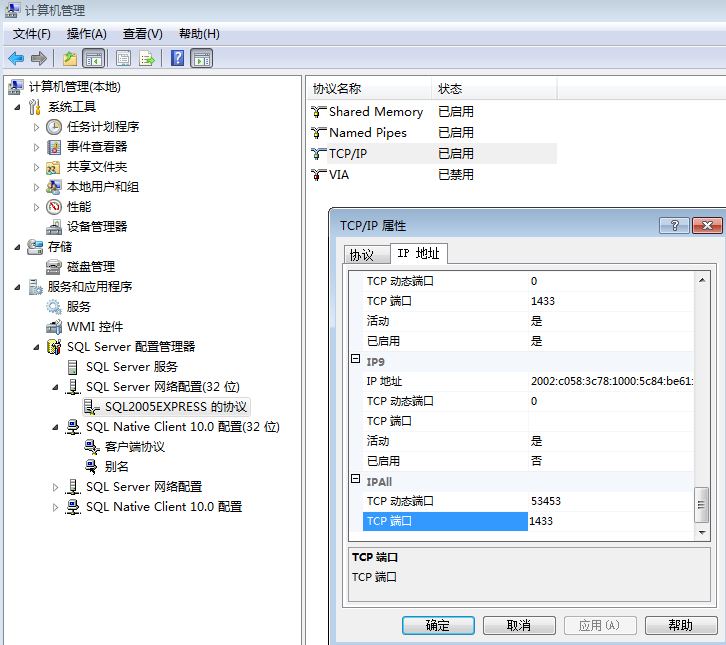Click the Forward arrow toolbar icon
This screenshot has width=726, height=645.
[38, 58]
